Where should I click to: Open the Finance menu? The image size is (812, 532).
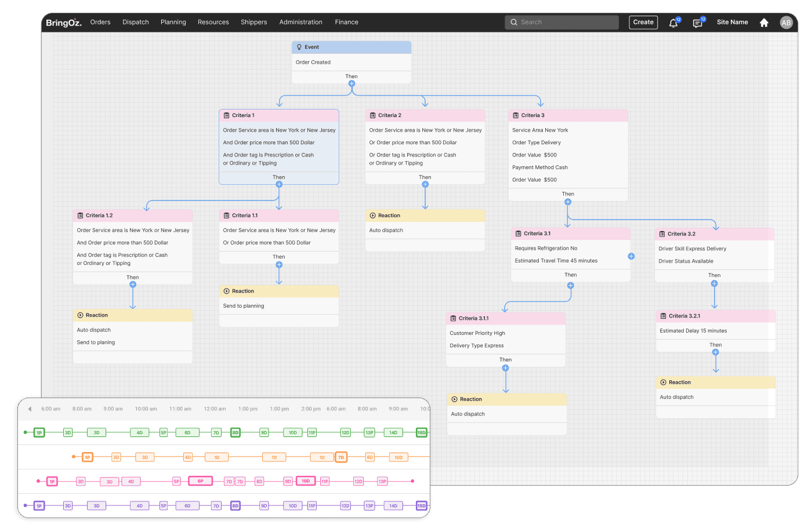pos(347,22)
